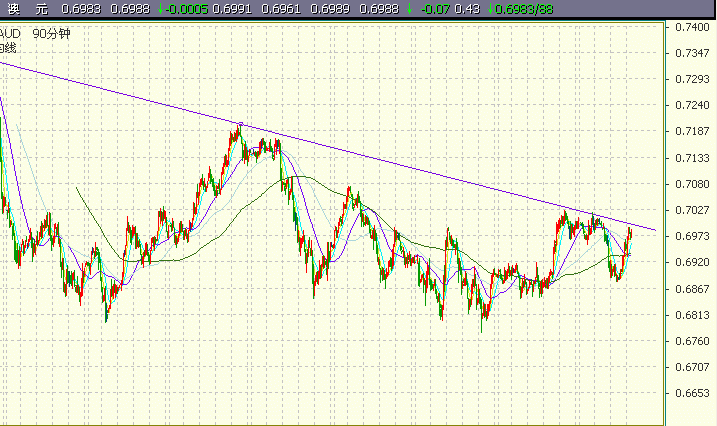Click the 0.7187 price axis label
The image size is (717, 426).
tap(692, 131)
